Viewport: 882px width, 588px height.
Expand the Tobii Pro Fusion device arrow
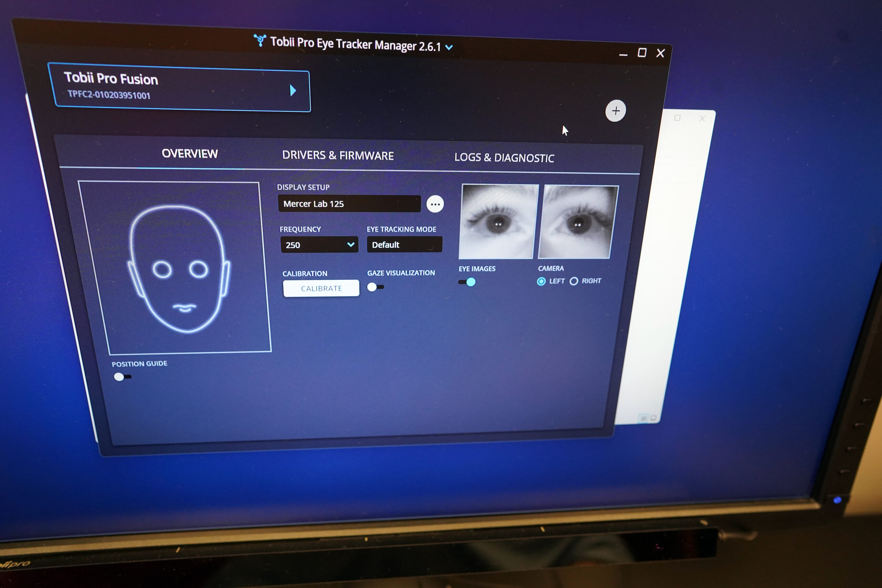[x=293, y=90]
